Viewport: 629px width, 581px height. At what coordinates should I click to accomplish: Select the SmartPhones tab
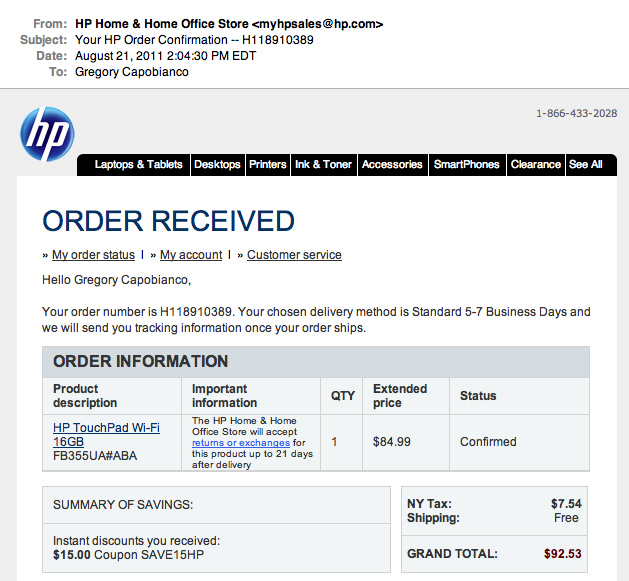pos(467,165)
